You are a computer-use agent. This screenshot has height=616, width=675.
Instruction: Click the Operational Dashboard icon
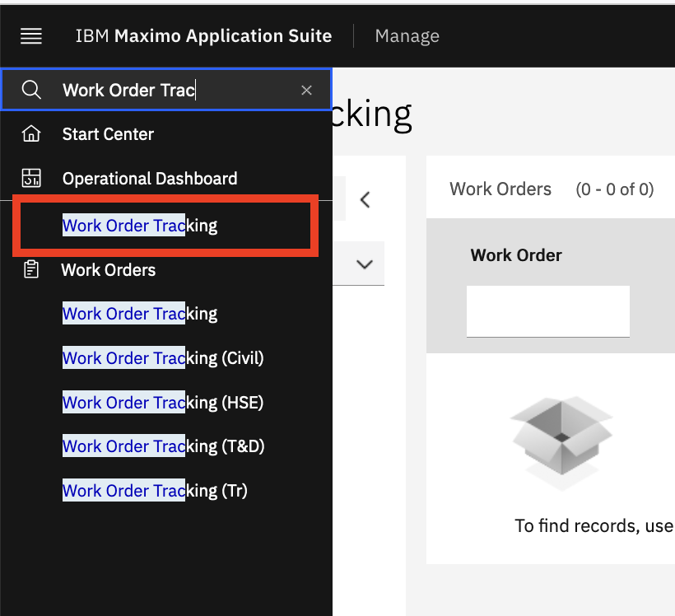click(x=31, y=178)
